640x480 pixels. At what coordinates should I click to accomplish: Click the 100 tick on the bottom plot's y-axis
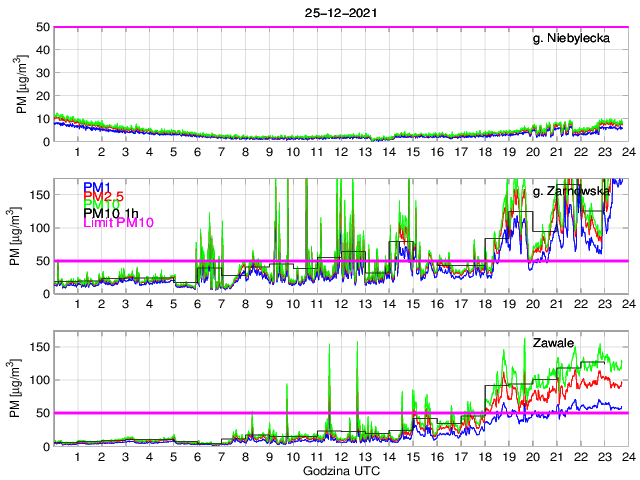click(x=39, y=380)
